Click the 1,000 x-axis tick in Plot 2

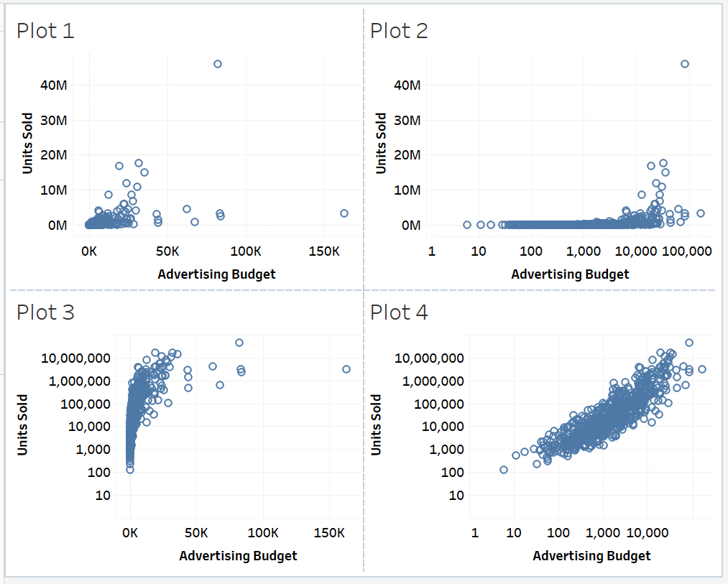click(x=583, y=251)
